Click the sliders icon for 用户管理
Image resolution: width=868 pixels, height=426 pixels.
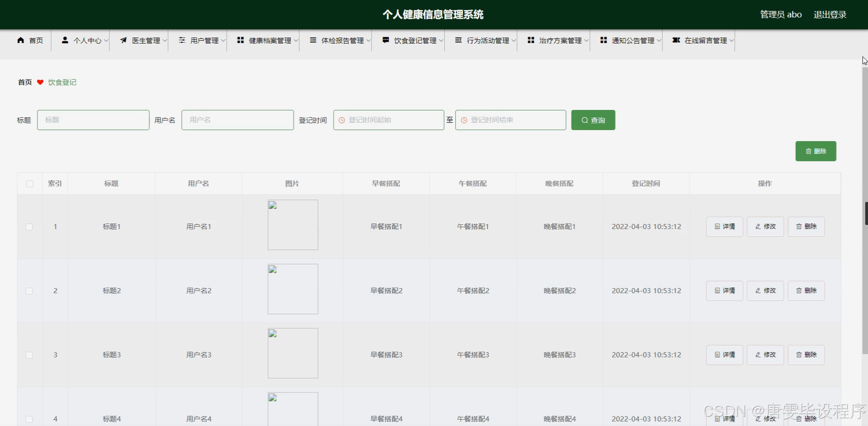click(182, 40)
